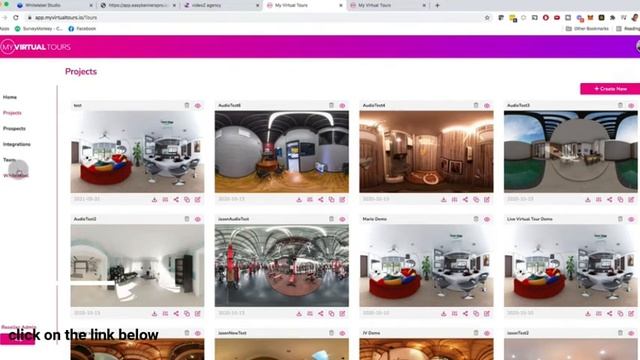Select Projects in the sidebar
This screenshot has width=640, height=360.
12,113
